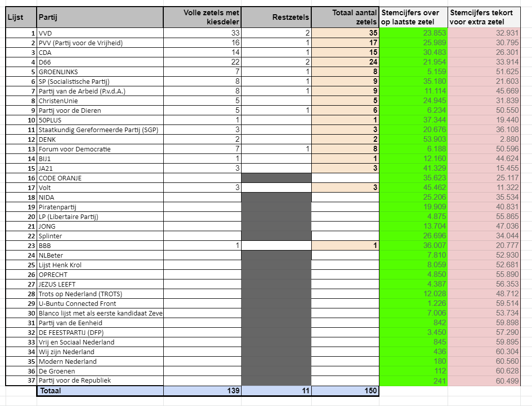This screenshot has height=406, width=532.
Task: Select the 'CODE ORANJE' party cell
Action: 100,178
